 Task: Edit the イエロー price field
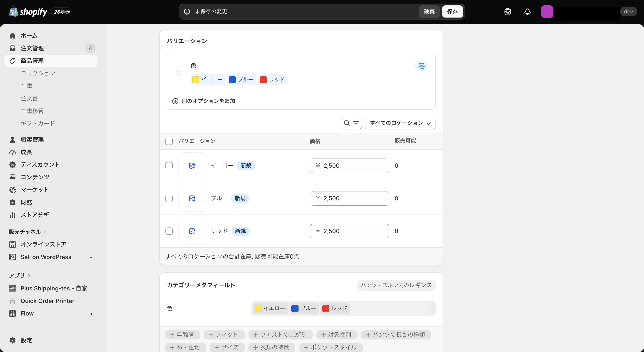[349, 165]
